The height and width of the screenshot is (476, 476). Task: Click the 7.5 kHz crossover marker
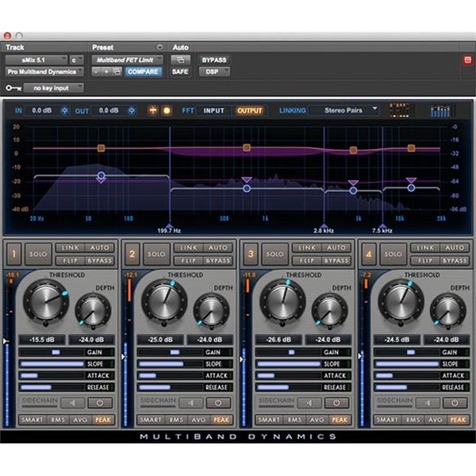point(382,226)
